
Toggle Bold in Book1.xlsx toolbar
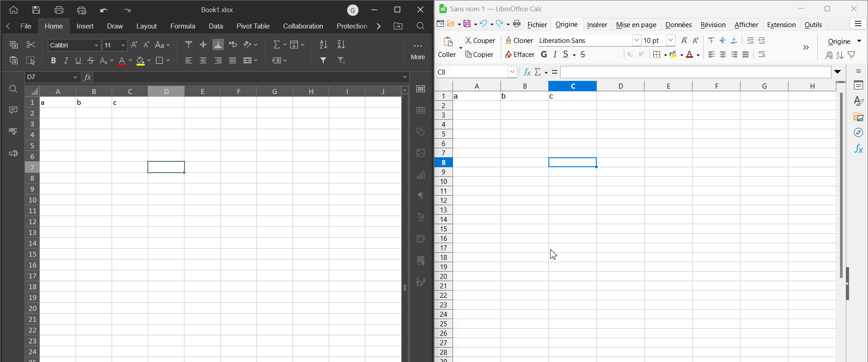click(53, 60)
